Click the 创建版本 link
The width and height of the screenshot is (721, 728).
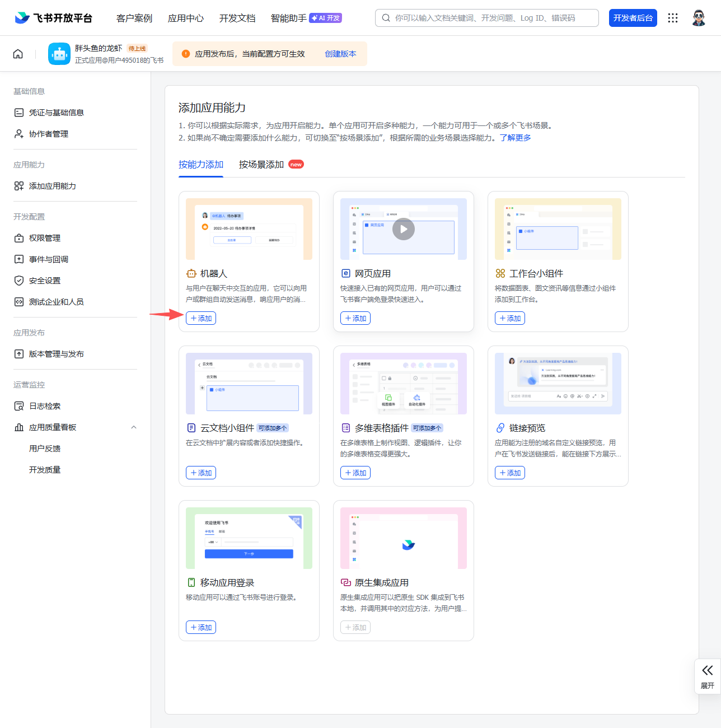(x=340, y=54)
